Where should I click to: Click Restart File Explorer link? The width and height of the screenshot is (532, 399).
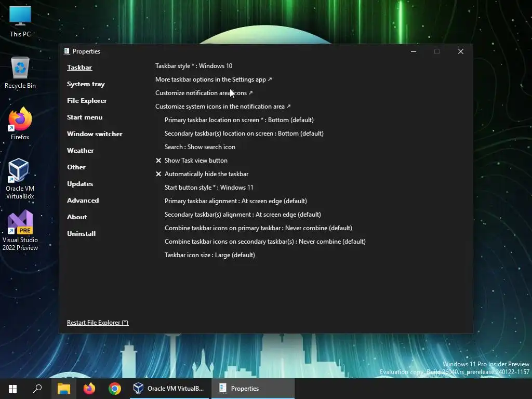[x=98, y=323]
